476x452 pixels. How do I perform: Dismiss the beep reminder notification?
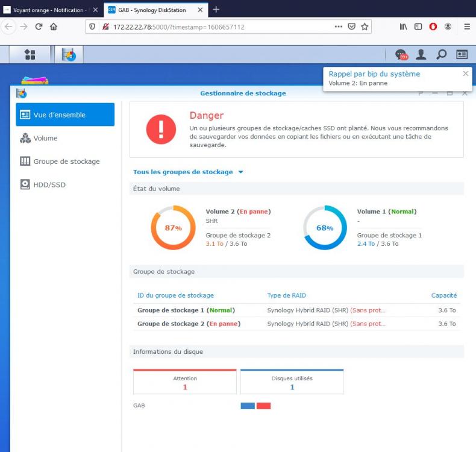[x=465, y=74]
